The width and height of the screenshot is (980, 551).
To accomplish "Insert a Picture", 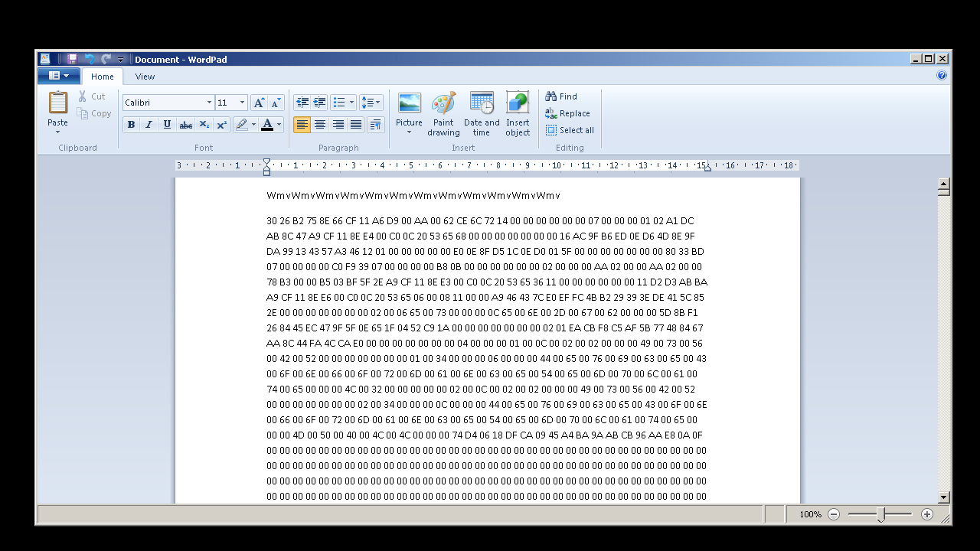I will (x=409, y=109).
